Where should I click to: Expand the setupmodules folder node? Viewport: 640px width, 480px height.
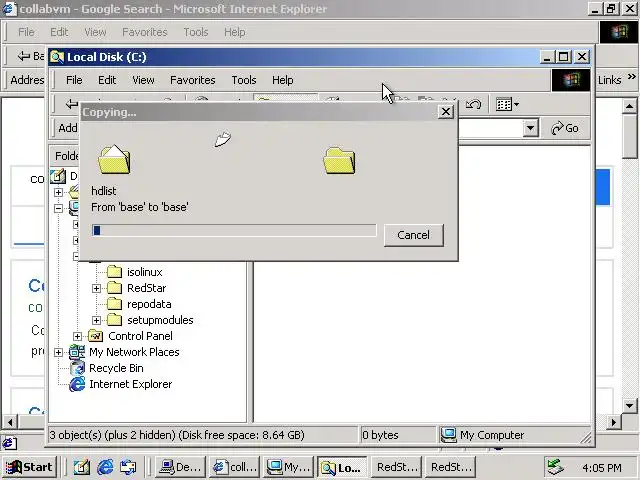click(96, 320)
